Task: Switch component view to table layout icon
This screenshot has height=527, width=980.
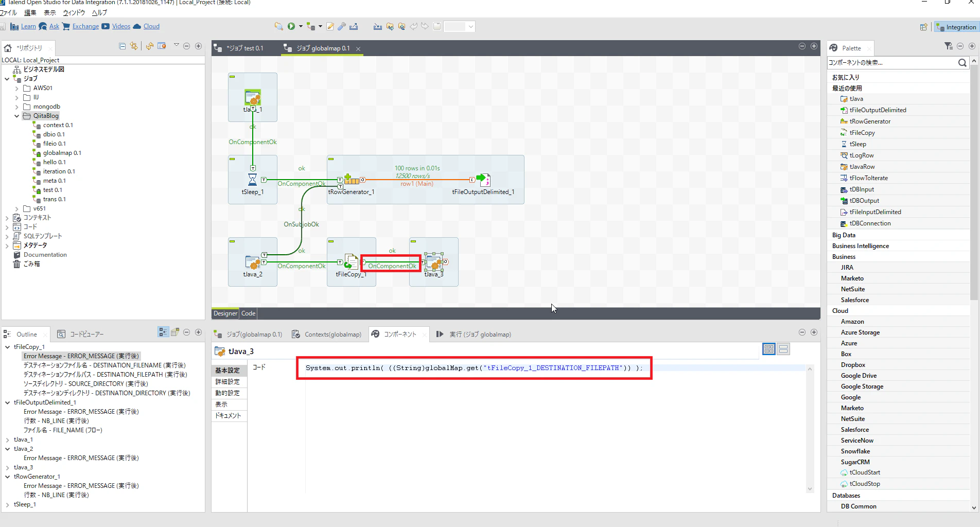Action: point(769,349)
